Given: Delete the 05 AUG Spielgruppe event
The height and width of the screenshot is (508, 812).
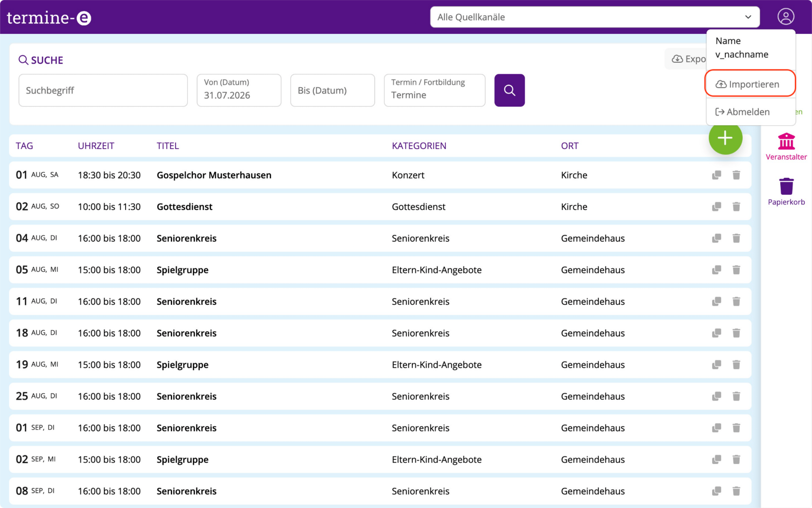Looking at the screenshot, I should (x=736, y=270).
